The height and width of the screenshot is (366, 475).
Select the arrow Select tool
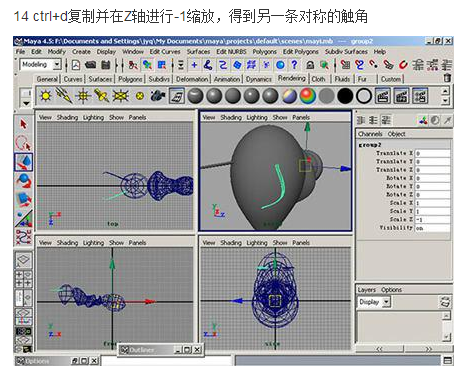(23, 124)
